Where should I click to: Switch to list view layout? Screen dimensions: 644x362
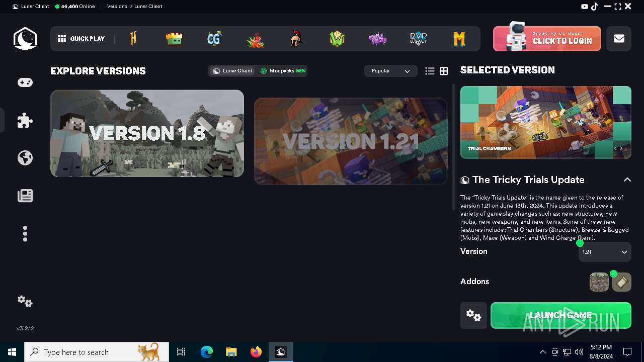430,71
